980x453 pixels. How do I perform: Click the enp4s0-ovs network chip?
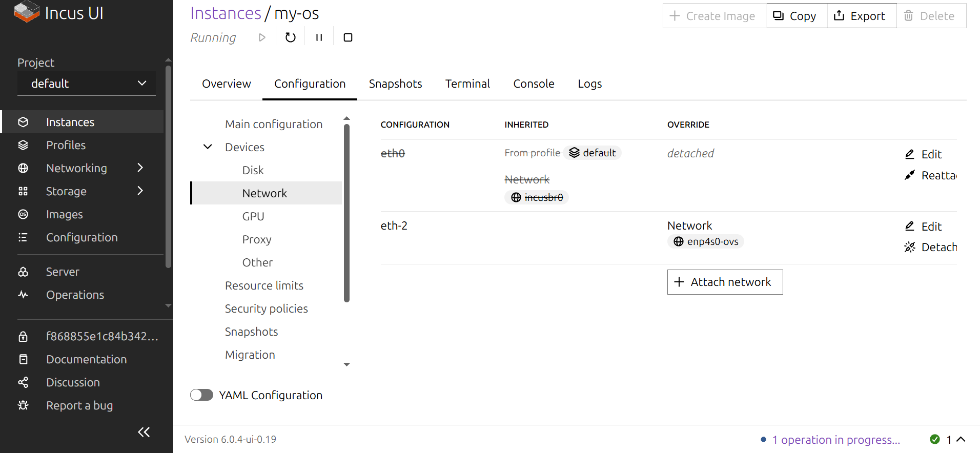[706, 241]
